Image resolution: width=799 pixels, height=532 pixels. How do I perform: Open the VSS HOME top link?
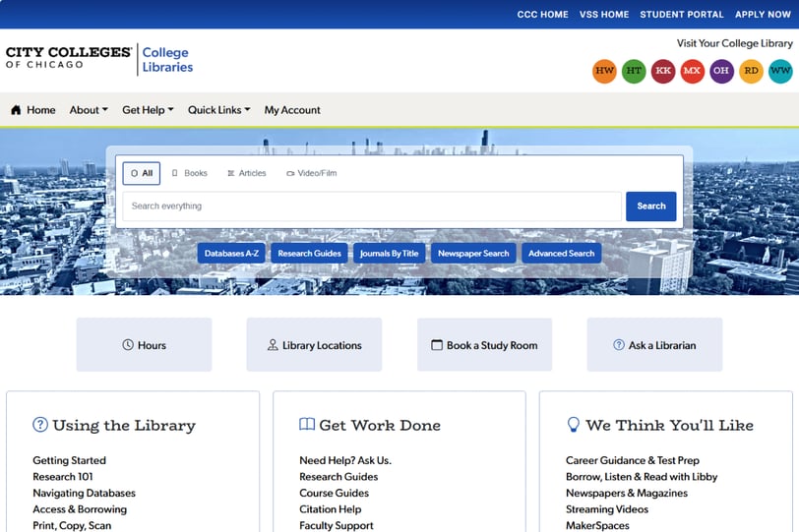click(x=604, y=15)
